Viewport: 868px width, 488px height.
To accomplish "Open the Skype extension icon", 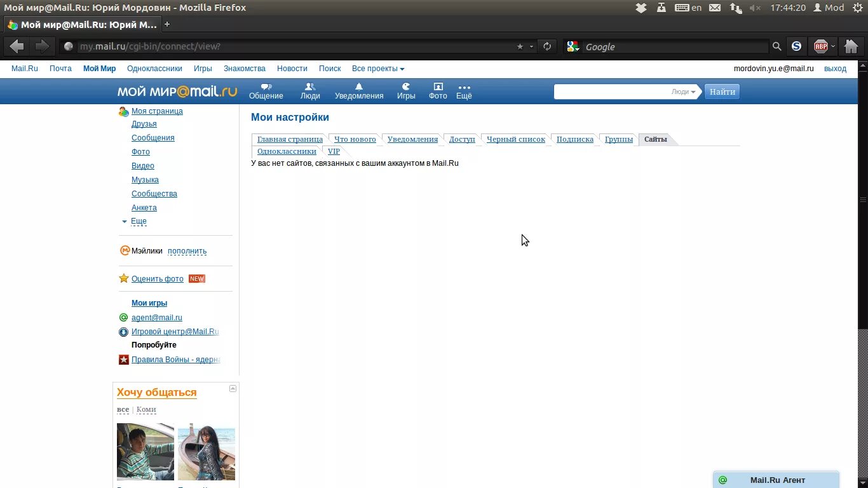I will 796,46.
